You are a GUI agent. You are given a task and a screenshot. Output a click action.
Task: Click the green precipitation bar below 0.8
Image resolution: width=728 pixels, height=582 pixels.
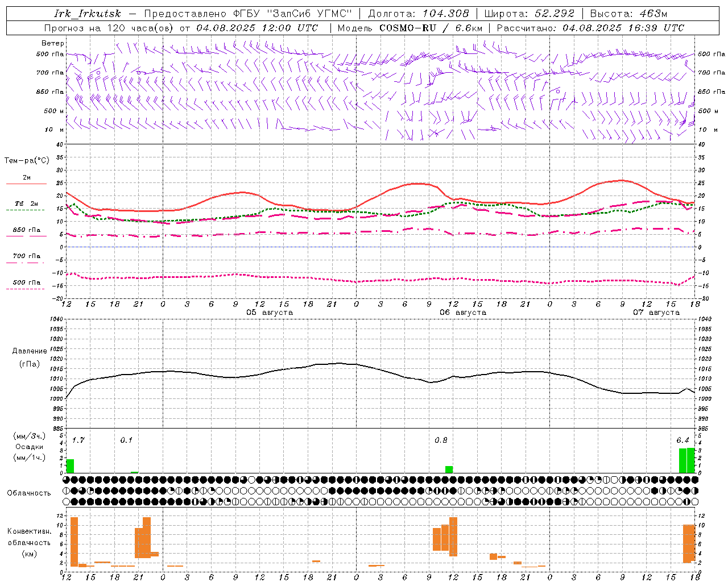pos(449,469)
